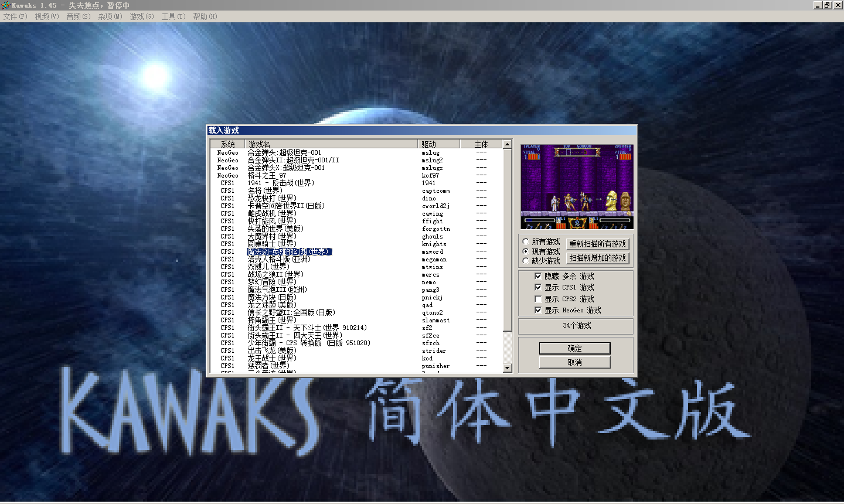Select the knights 圆桌骑士 row
The image size is (844, 504).
(356, 244)
